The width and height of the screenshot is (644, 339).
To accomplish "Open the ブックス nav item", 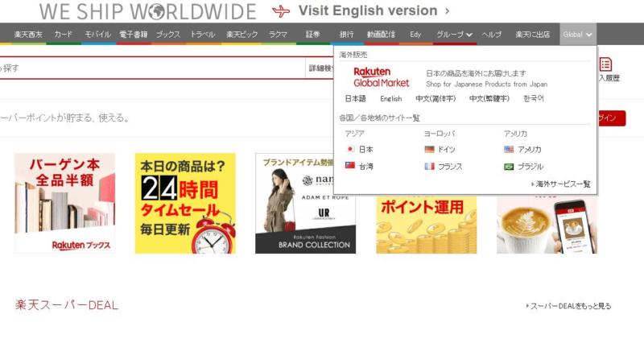I will [168, 35].
